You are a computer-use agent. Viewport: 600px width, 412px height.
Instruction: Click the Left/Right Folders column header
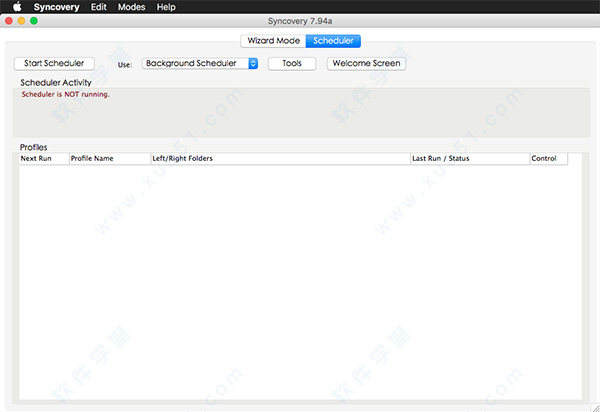[x=280, y=158]
